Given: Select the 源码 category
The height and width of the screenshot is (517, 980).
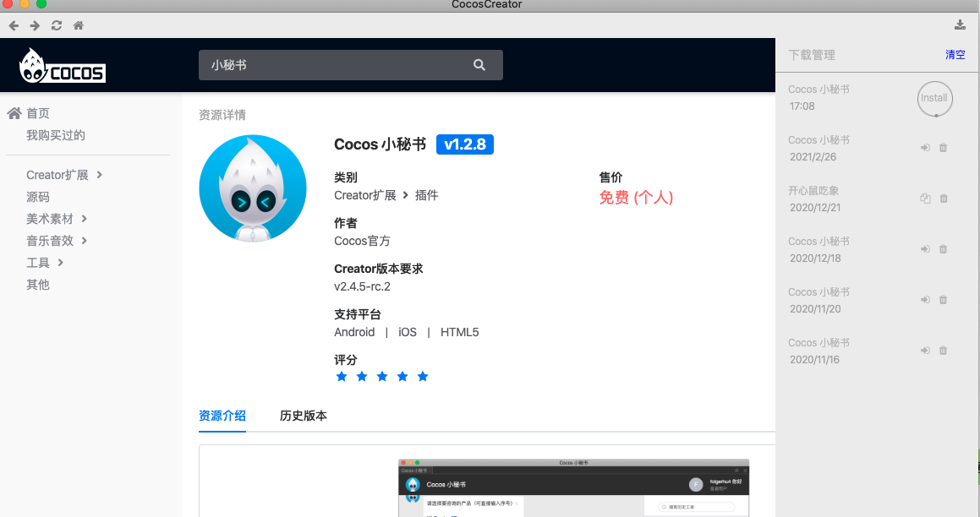Looking at the screenshot, I should 37,197.
